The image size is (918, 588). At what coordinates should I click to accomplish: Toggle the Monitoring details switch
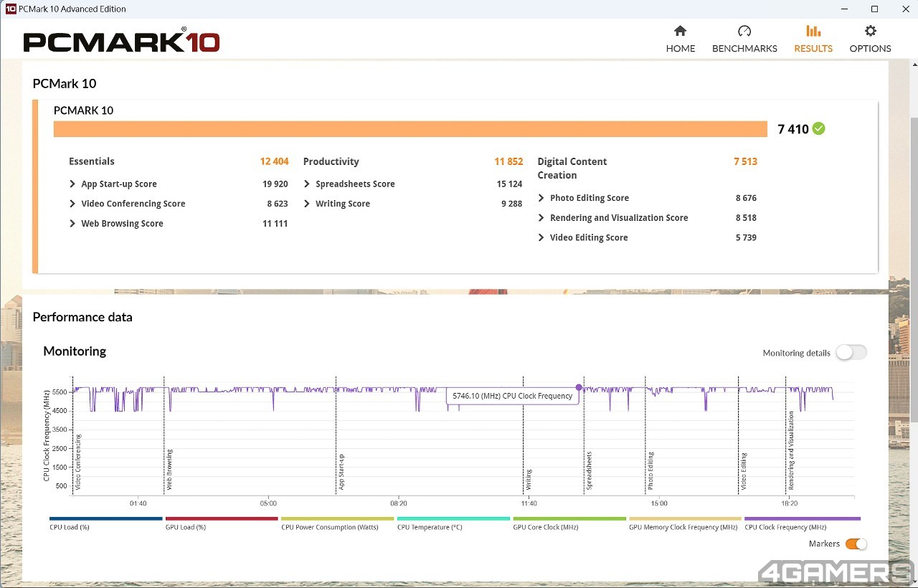851,352
